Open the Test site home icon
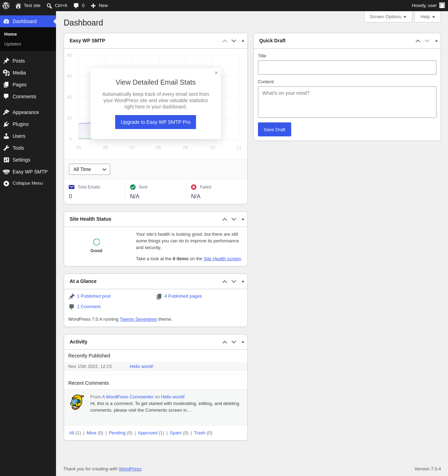 click(18, 6)
